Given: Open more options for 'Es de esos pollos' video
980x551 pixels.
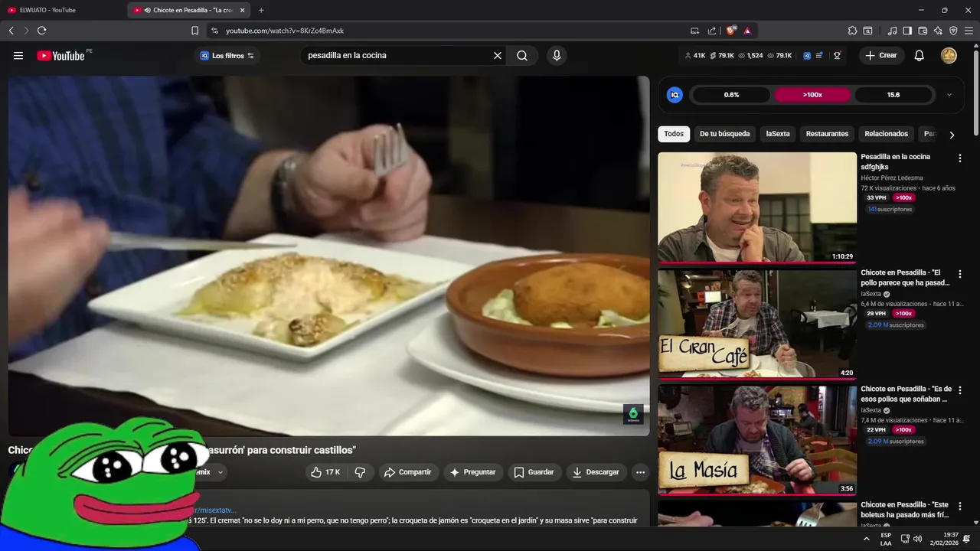Looking at the screenshot, I should (x=960, y=390).
